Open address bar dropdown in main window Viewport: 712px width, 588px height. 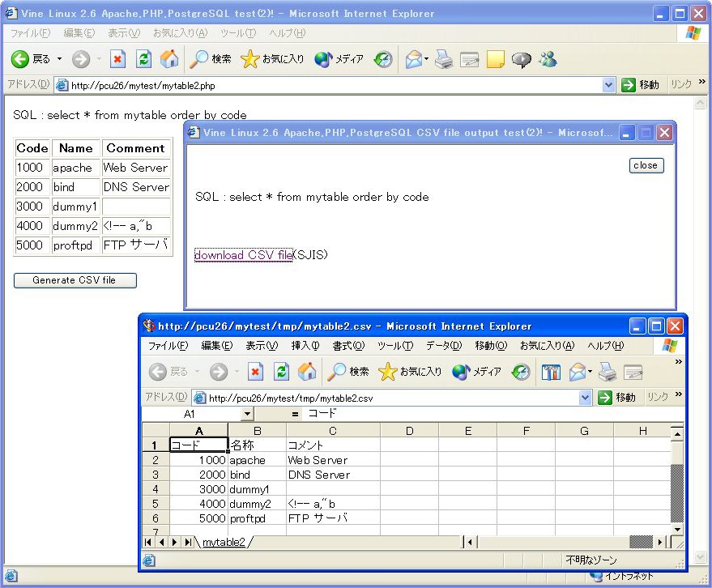(608, 85)
